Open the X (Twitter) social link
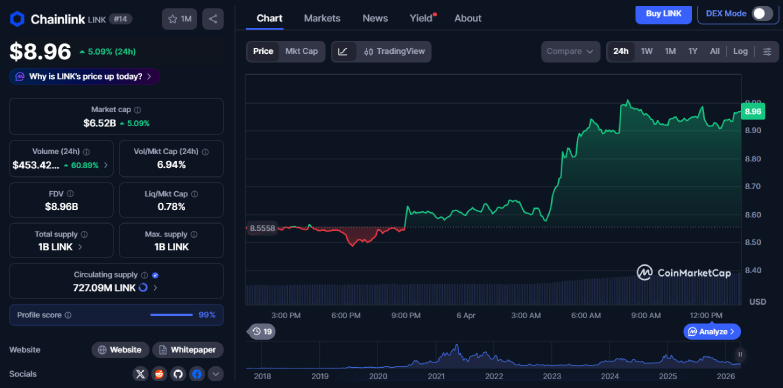783x388 pixels. point(141,374)
